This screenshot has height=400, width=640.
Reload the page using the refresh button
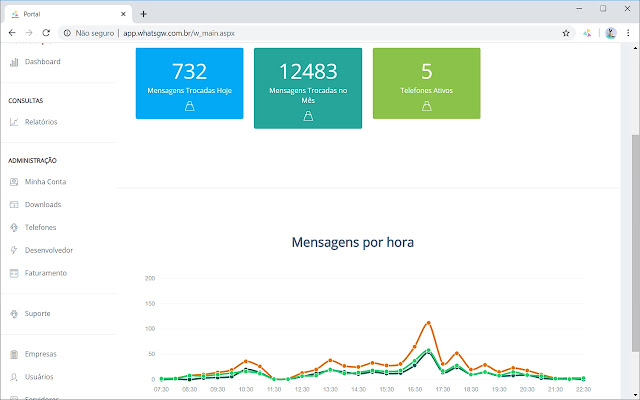46,33
